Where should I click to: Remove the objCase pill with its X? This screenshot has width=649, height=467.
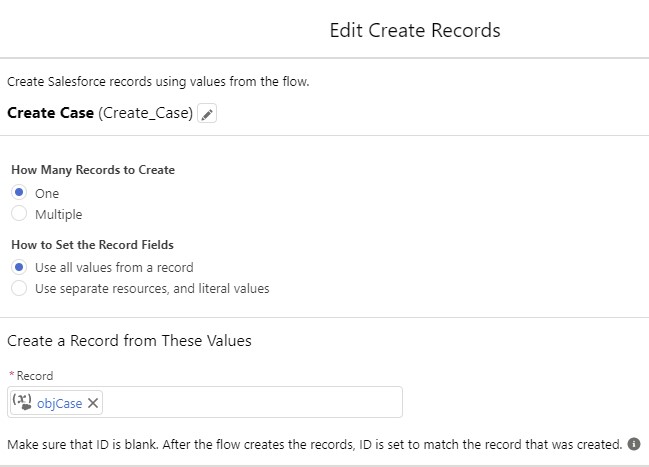click(93, 403)
